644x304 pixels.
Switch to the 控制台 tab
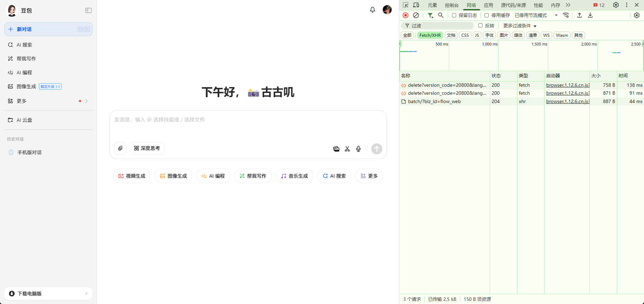pyautogui.click(x=452, y=5)
